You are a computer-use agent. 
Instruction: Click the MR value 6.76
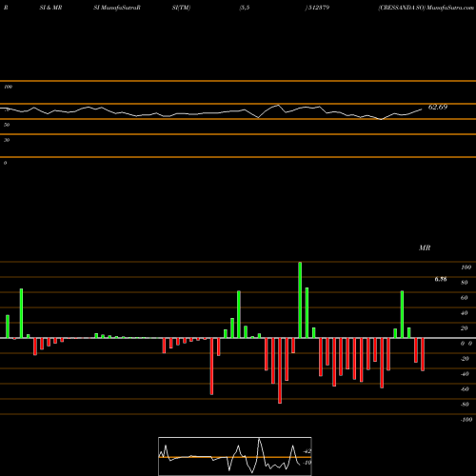[441, 279]
